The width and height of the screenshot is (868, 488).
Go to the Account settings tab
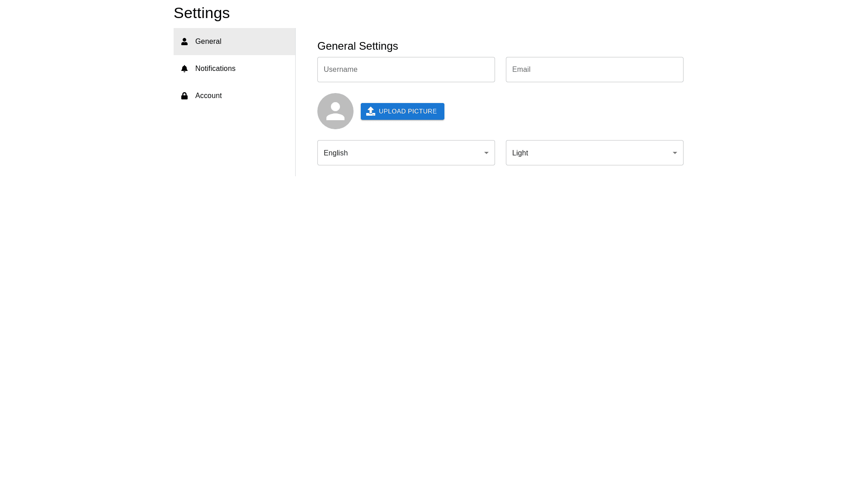tap(234, 96)
